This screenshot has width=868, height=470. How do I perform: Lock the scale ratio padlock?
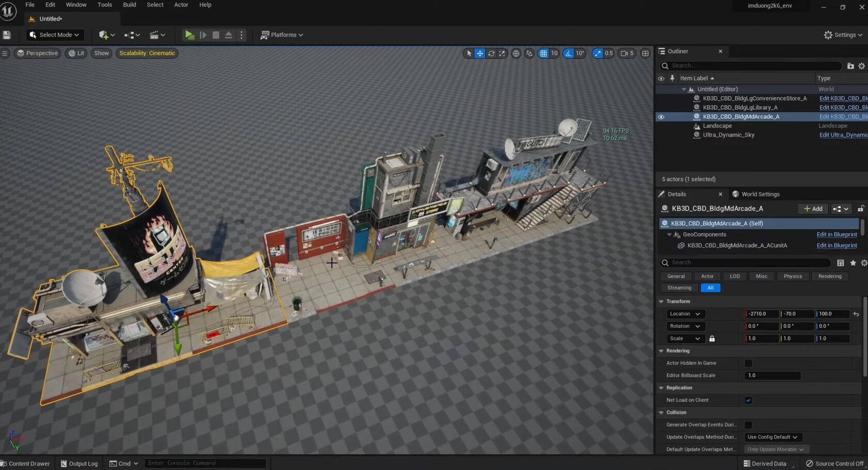[712, 339]
